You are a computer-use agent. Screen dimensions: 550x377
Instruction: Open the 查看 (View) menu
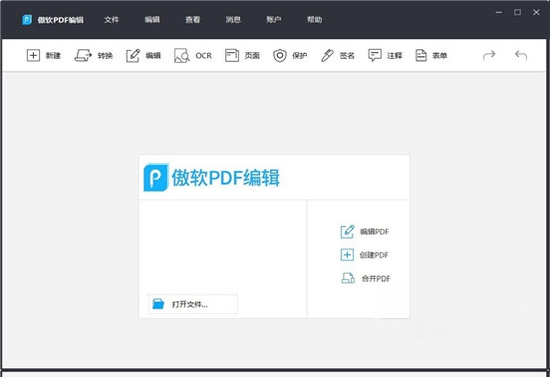[193, 20]
